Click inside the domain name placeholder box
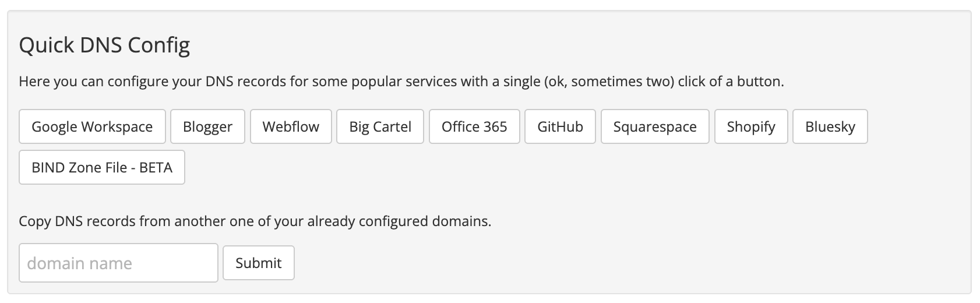 coord(118,263)
